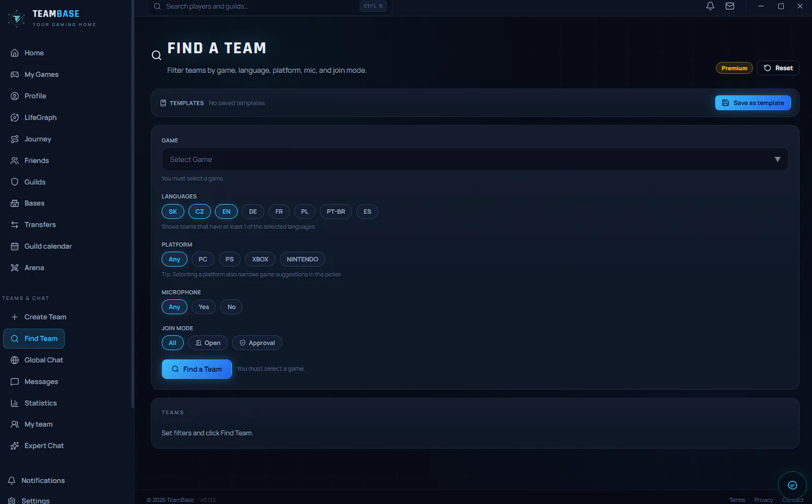Click the Expert Chat sparkle icon
This screenshot has width=812, height=504.
[15, 446]
